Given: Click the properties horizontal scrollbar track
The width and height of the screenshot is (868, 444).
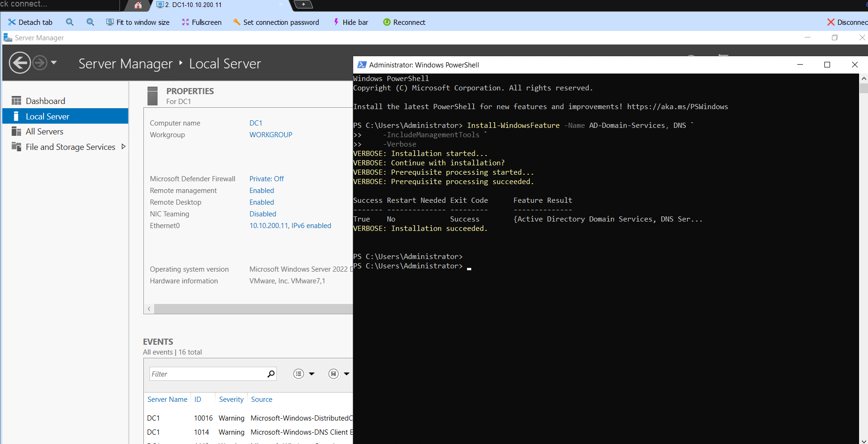Looking at the screenshot, I should pyautogui.click(x=253, y=309).
